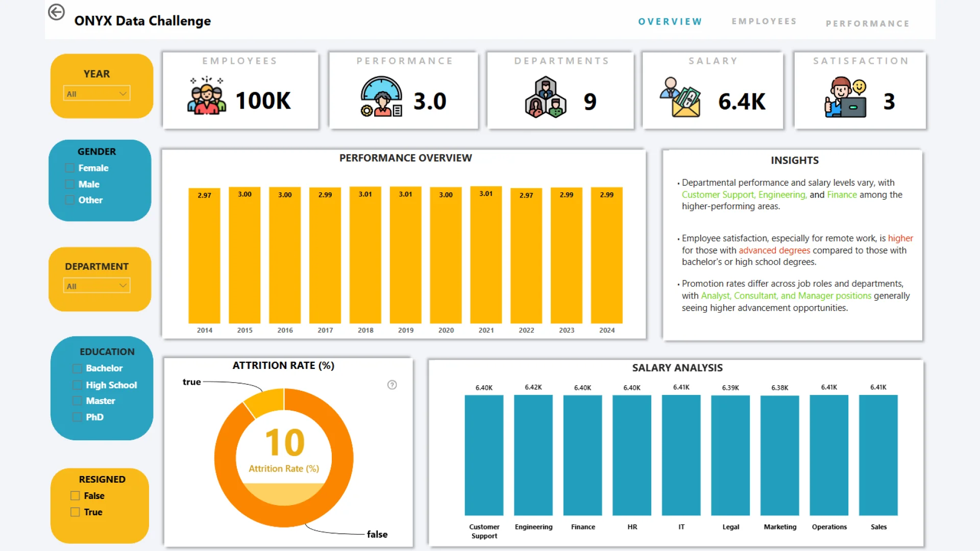
Task: Tick the Bachelor education checkbox
Action: click(x=77, y=368)
